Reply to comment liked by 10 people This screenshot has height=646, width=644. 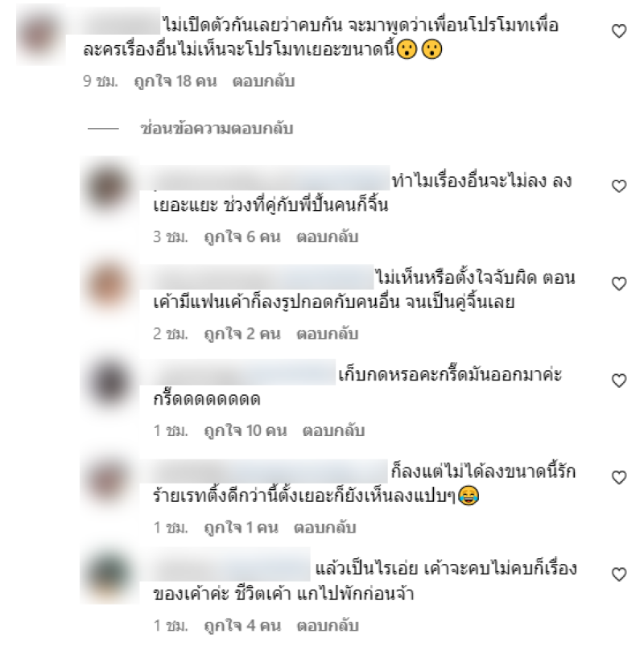(333, 430)
